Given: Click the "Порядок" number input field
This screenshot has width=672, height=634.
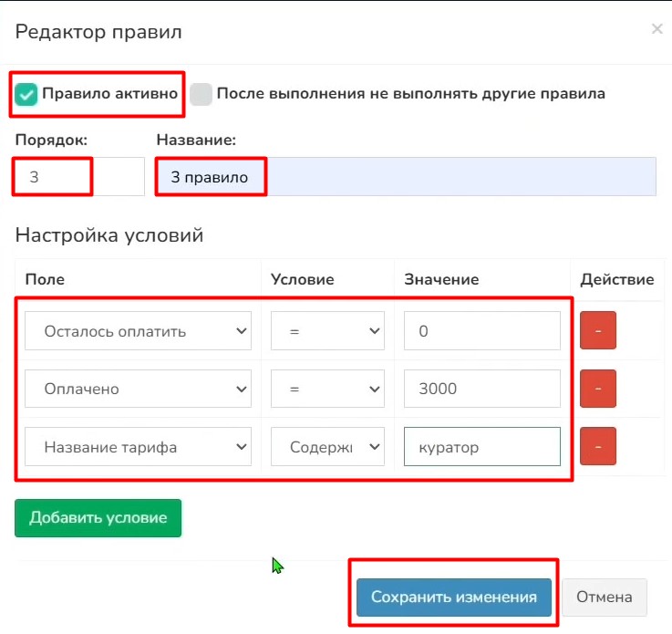Looking at the screenshot, I should 78,177.
